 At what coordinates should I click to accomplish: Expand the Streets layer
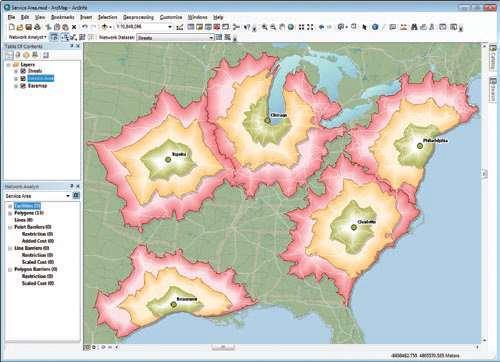[16, 71]
